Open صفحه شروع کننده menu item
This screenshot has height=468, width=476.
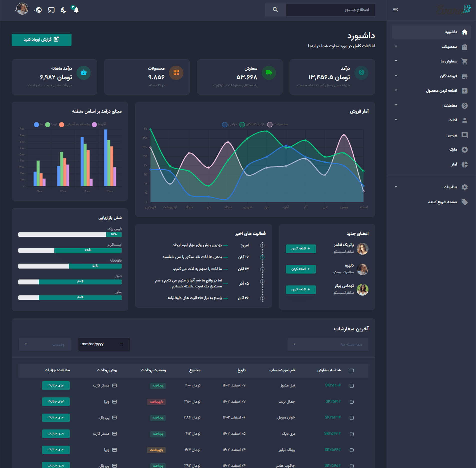click(x=431, y=202)
